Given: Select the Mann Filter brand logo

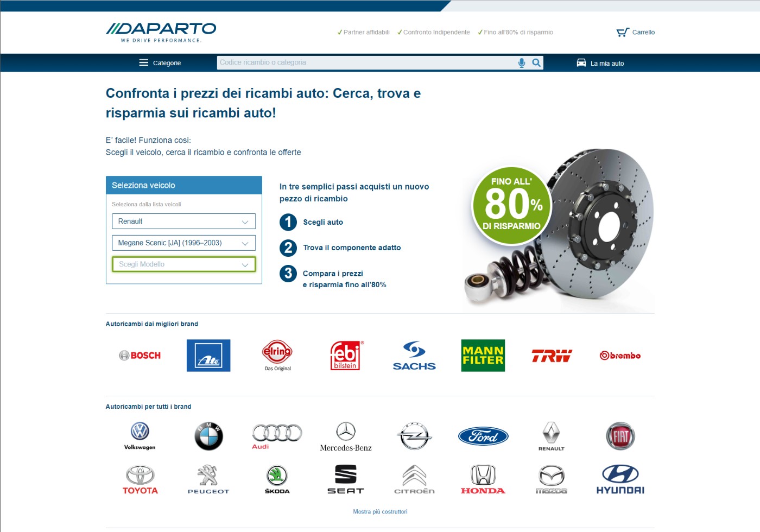Looking at the screenshot, I should coord(483,356).
